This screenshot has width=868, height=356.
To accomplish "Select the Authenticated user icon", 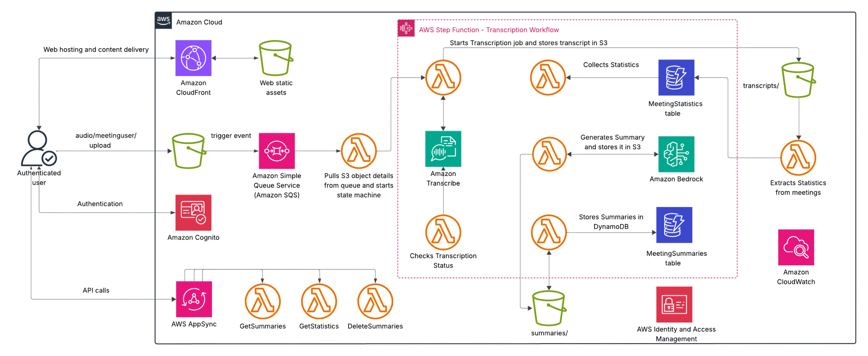I will [39, 148].
